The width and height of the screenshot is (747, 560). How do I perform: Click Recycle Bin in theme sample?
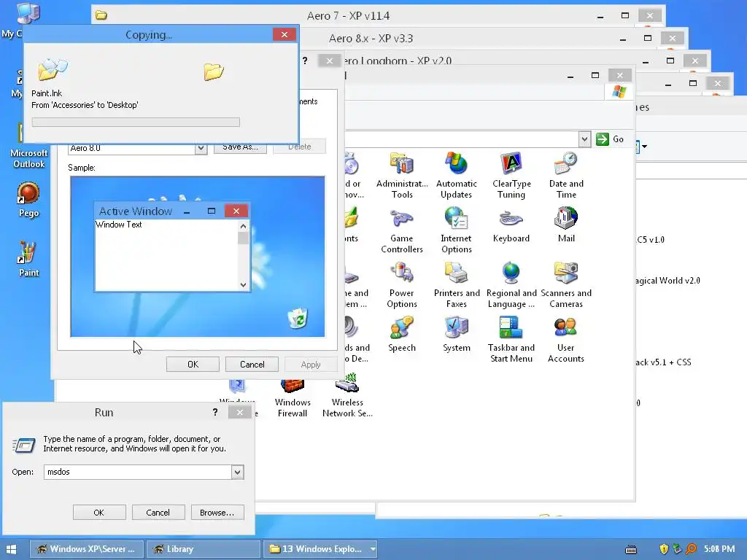click(298, 318)
